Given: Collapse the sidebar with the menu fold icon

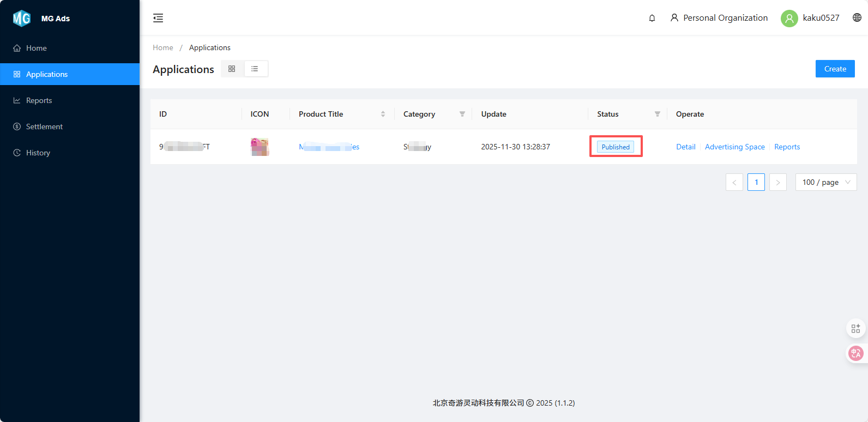Looking at the screenshot, I should click(158, 18).
